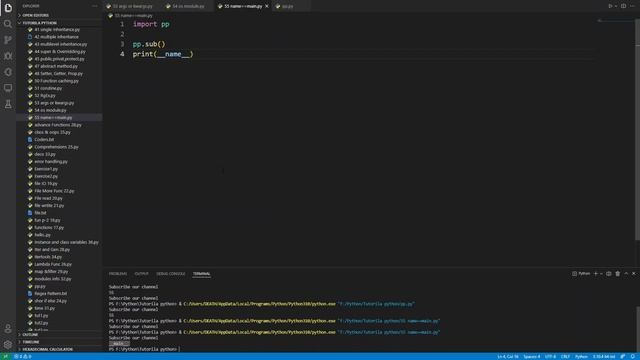Open Source Control view in activity bar
The height and width of the screenshot is (360, 640).
(x=8, y=40)
